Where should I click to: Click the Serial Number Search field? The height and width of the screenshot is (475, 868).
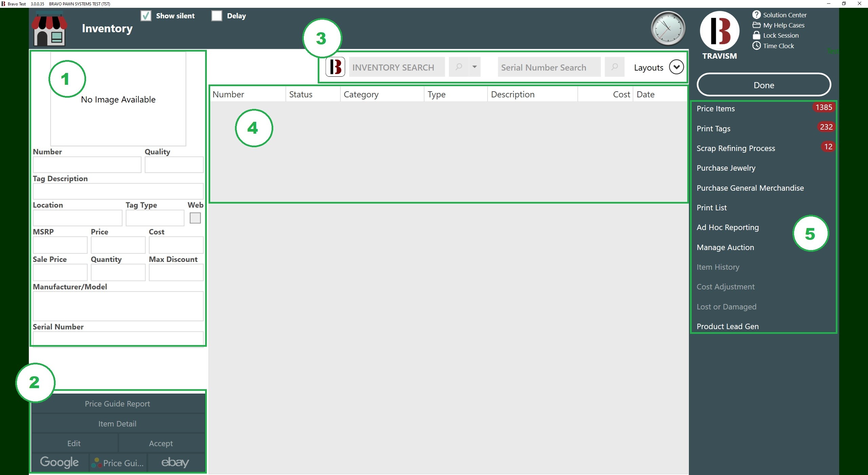(549, 67)
